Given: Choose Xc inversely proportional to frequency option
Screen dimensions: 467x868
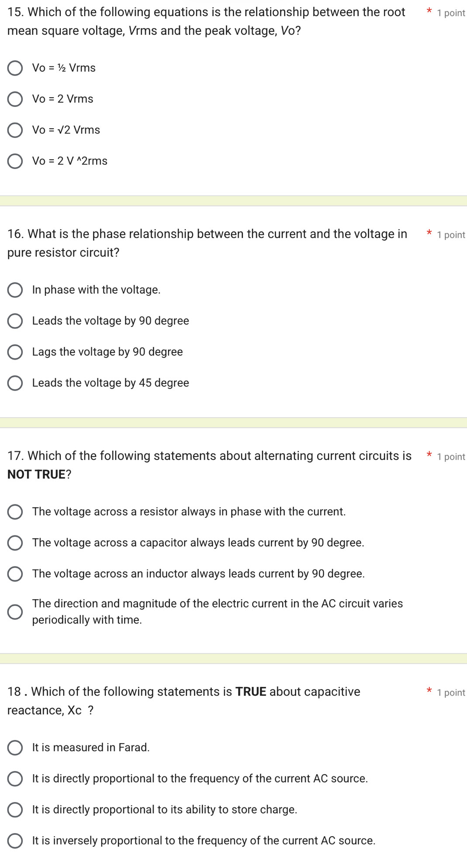Looking at the screenshot, I should (x=15, y=841).
